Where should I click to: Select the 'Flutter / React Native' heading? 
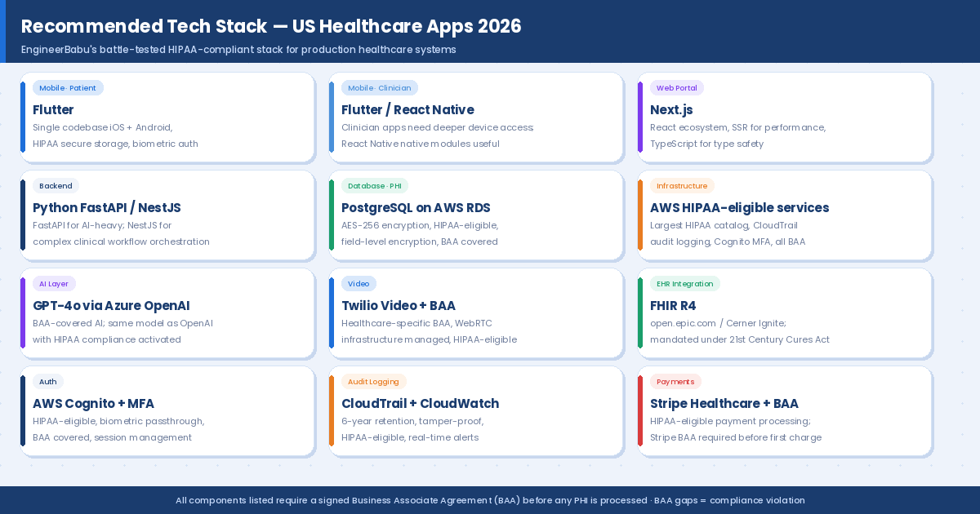pos(408,110)
